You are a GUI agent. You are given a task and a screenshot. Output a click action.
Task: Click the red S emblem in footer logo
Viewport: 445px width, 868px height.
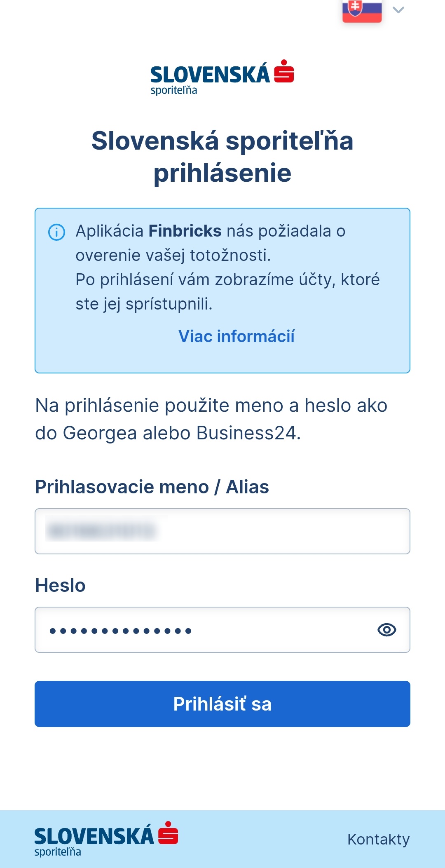(x=168, y=833)
